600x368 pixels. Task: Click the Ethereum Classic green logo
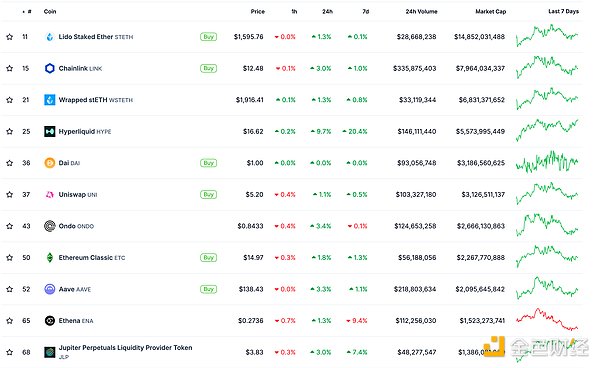coord(50,258)
